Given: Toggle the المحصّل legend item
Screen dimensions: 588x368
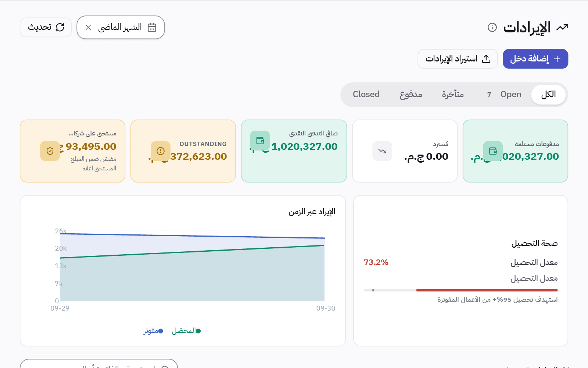Looking at the screenshot, I should [x=186, y=331].
